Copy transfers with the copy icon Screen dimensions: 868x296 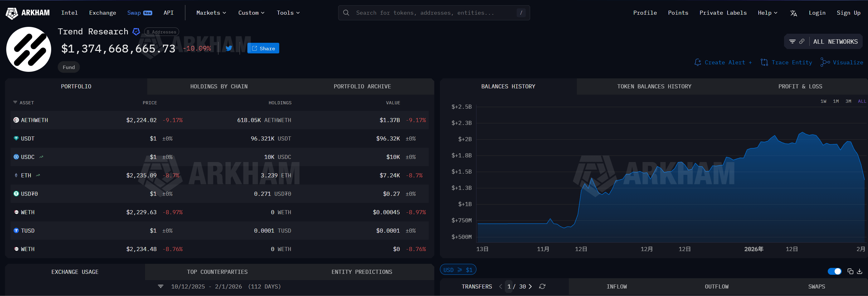coord(850,271)
